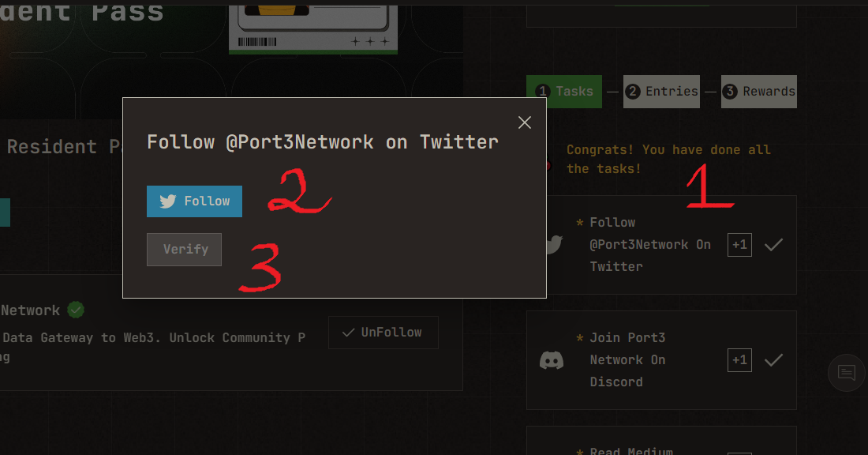868x455 pixels.
Task: Click the Twitter bird icon in the task list
Action: [x=554, y=244]
